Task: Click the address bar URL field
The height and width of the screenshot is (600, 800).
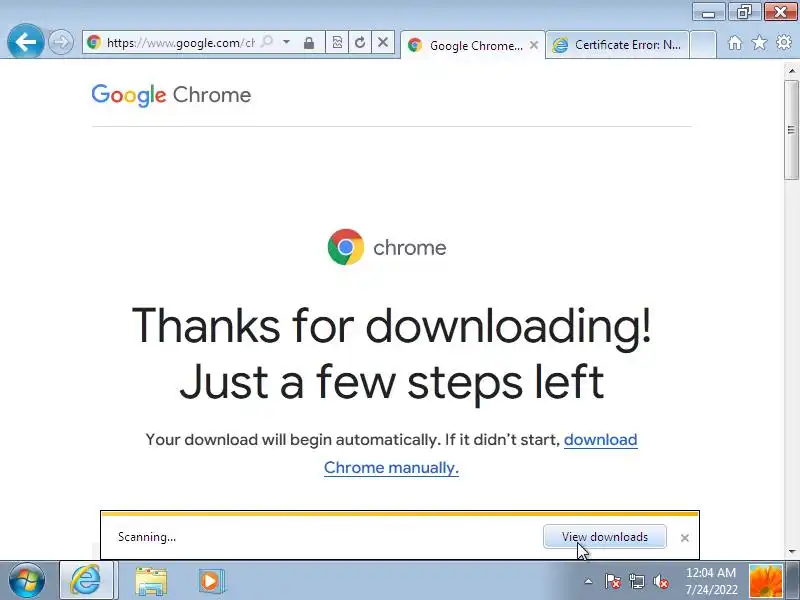Action: [x=181, y=43]
